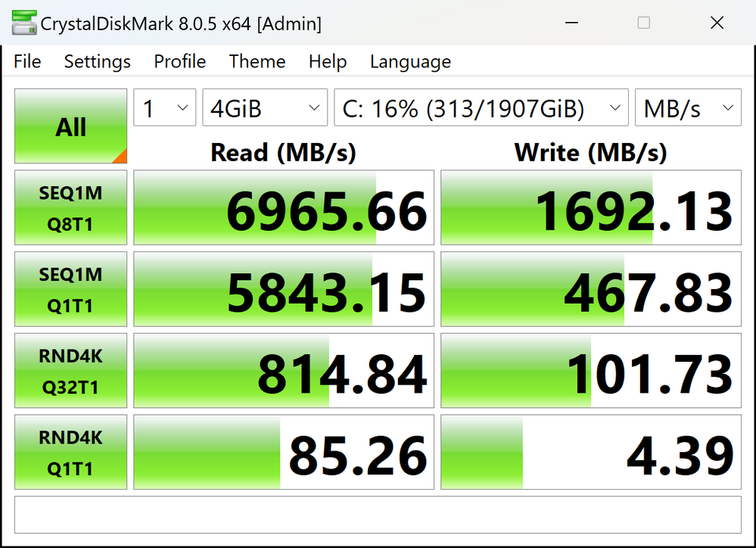Screen dimensions: 756x548
Task: Open the Settings menu
Action: click(x=97, y=62)
